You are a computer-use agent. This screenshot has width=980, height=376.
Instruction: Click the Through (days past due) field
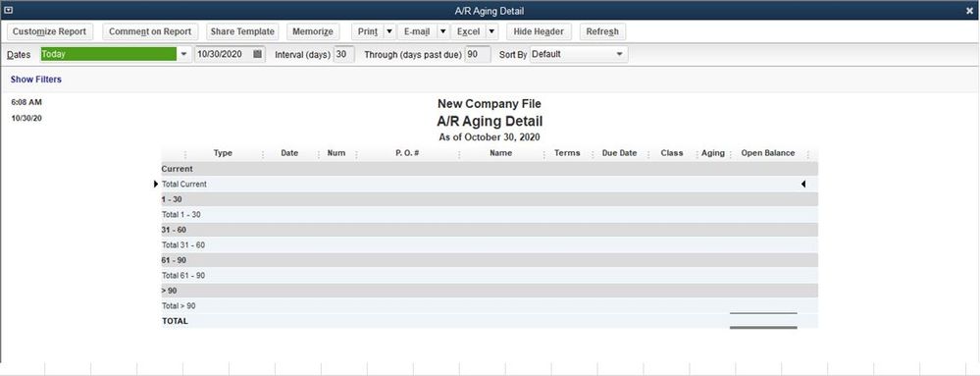pyautogui.click(x=478, y=54)
